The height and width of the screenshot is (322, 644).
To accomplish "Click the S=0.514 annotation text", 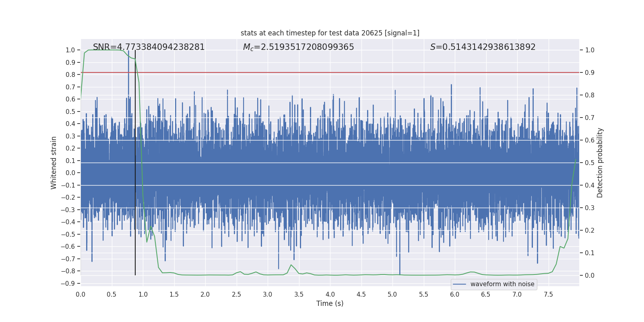I will [483, 47].
